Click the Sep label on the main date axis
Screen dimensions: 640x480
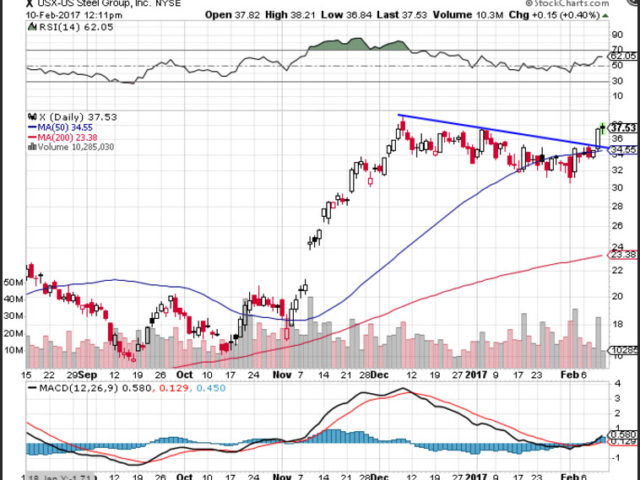pyautogui.click(x=87, y=375)
